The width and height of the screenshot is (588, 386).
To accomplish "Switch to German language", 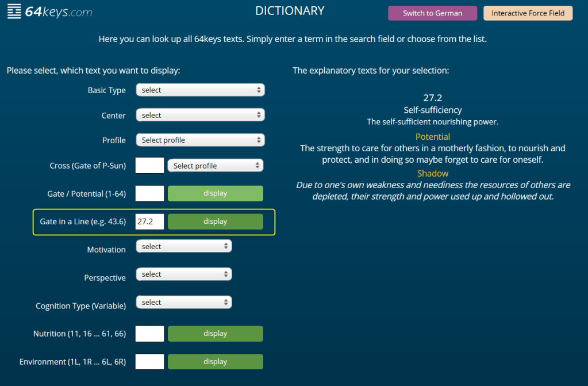I will (x=432, y=13).
